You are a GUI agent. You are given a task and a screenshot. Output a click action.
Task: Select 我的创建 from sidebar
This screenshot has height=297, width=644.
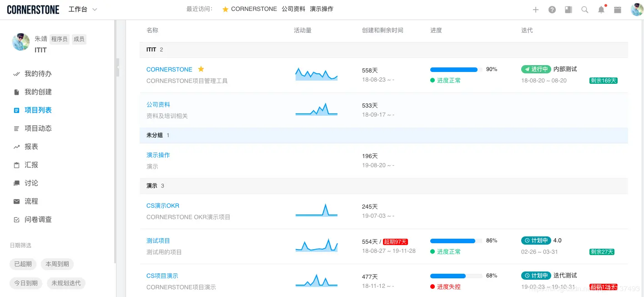[38, 92]
